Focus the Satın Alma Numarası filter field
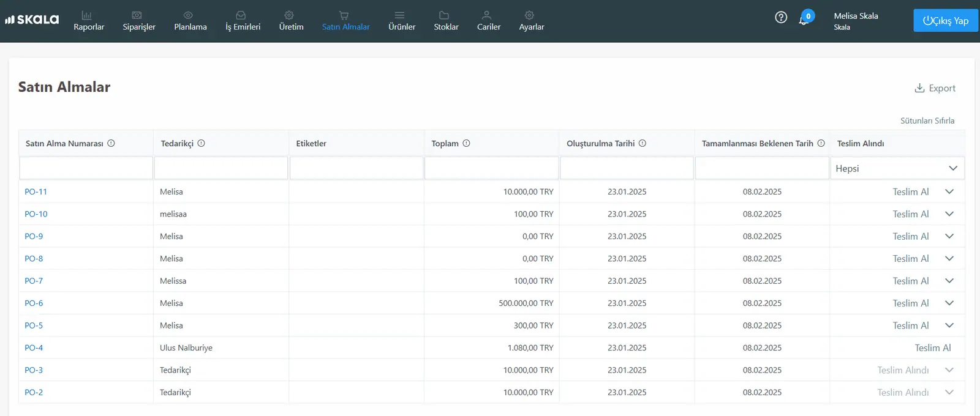The image size is (980, 416). pos(86,168)
